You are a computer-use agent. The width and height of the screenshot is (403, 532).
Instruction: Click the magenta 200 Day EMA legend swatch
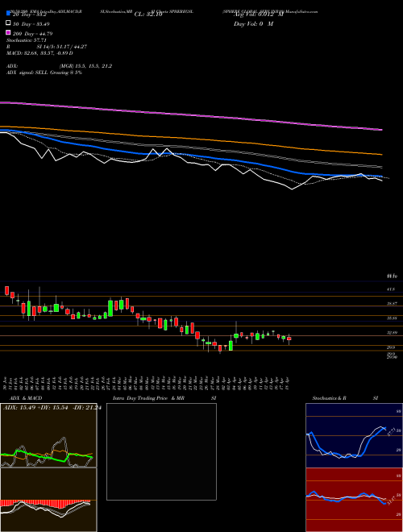8,33
